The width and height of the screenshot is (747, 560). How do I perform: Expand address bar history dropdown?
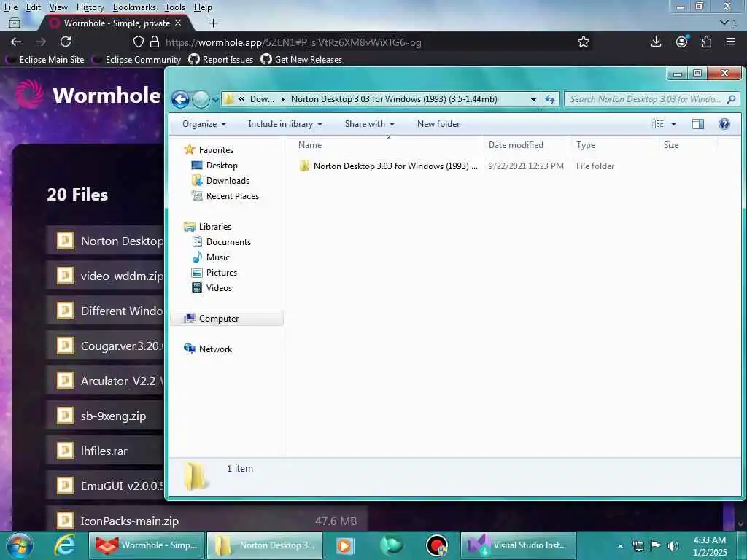click(533, 99)
